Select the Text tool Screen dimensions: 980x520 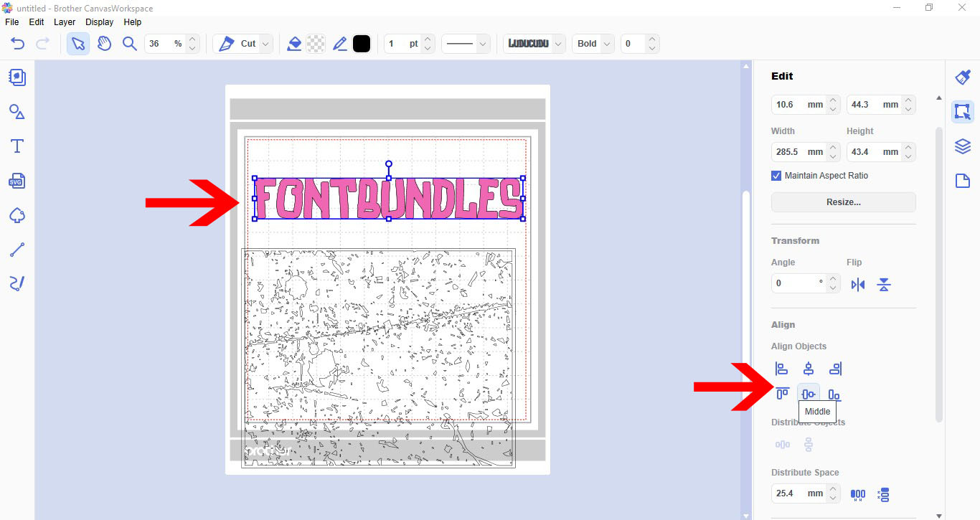coord(17,146)
